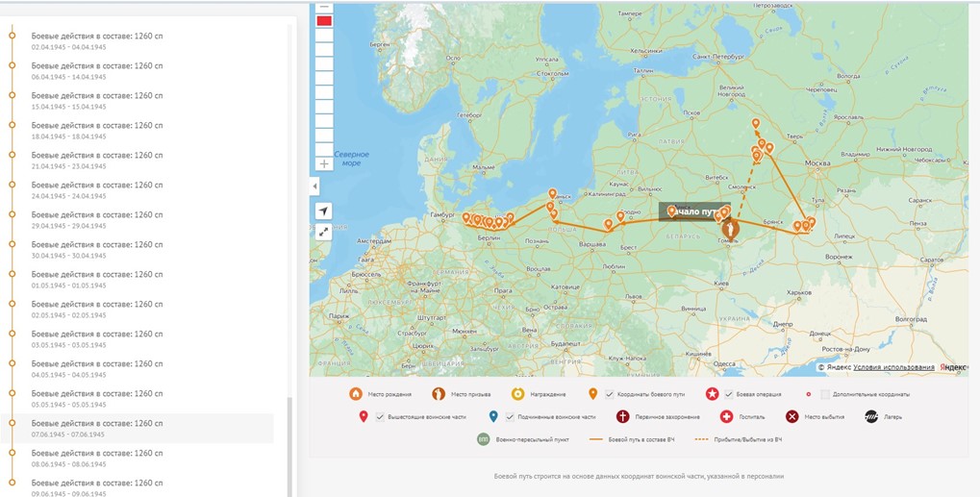Click the primary burial cross legend icon
The image size is (980, 497).
click(x=623, y=417)
